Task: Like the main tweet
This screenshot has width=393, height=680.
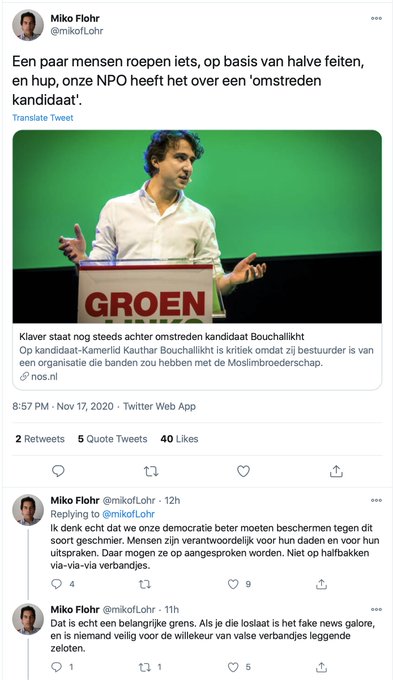Action: tap(243, 471)
